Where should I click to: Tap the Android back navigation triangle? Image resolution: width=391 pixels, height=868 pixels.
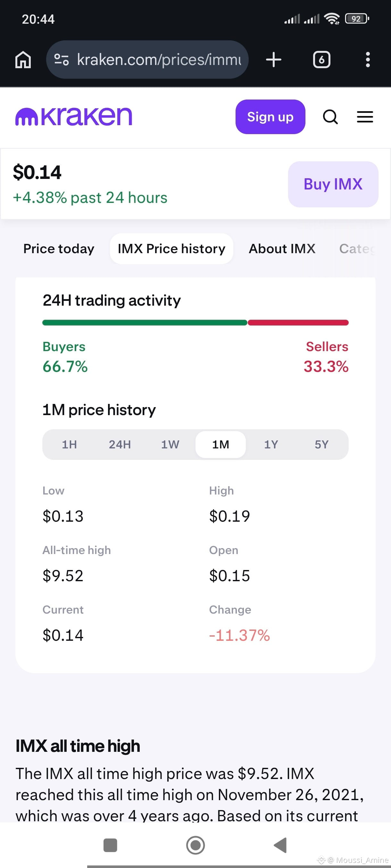tap(280, 845)
